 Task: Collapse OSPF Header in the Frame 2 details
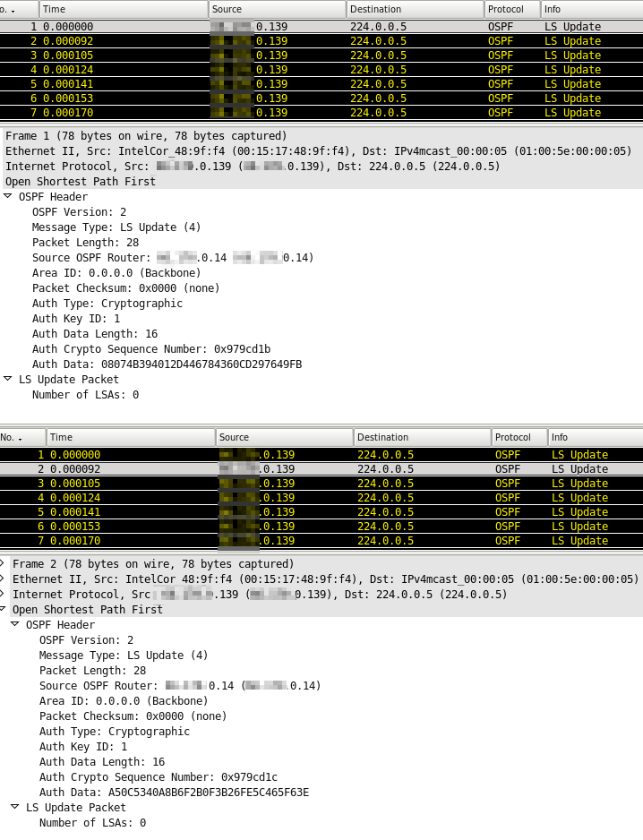[15, 625]
